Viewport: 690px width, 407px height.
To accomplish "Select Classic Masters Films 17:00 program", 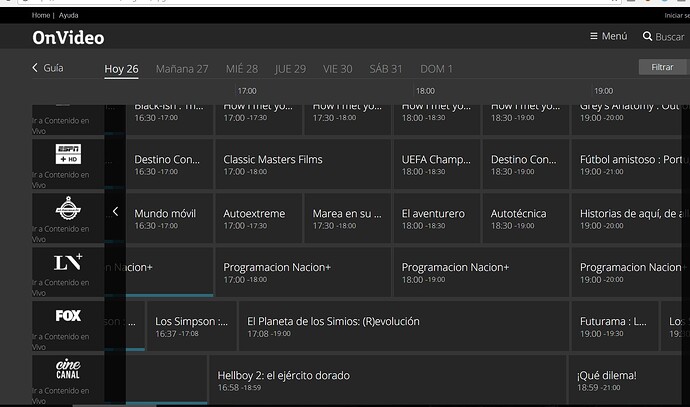I will coord(303,164).
